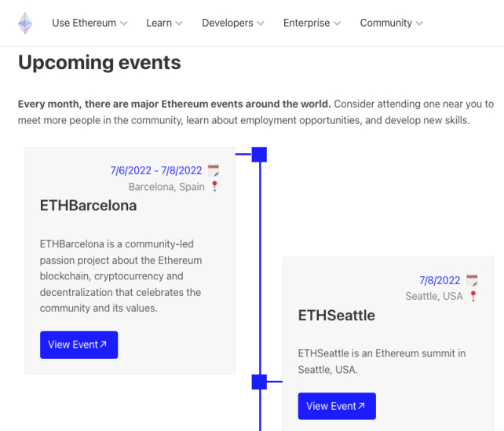Click the lower blue timeline square marker
Screen dimensions: 504x431
tap(259, 382)
